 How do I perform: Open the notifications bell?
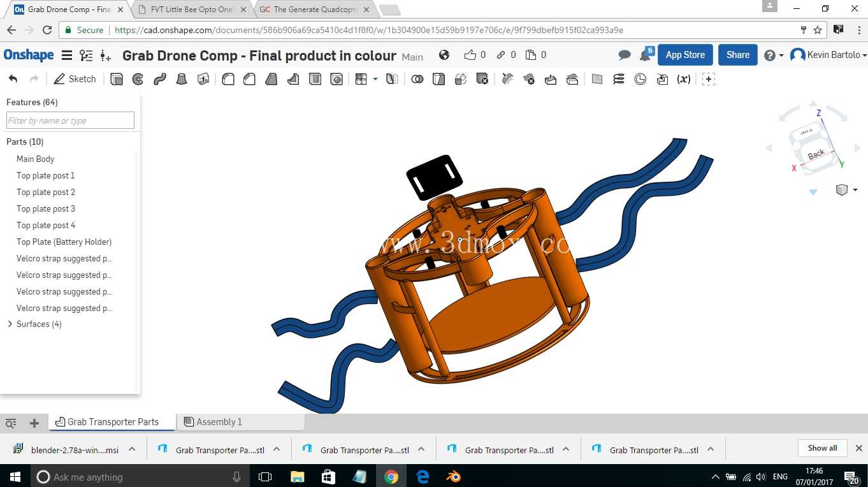click(646, 55)
